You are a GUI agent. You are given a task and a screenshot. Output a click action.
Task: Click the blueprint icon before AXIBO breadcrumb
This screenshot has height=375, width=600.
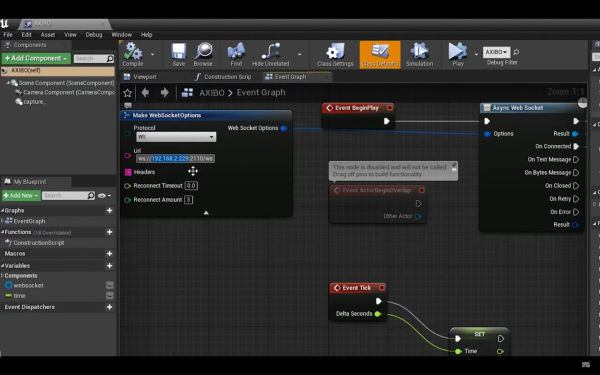point(187,93)
